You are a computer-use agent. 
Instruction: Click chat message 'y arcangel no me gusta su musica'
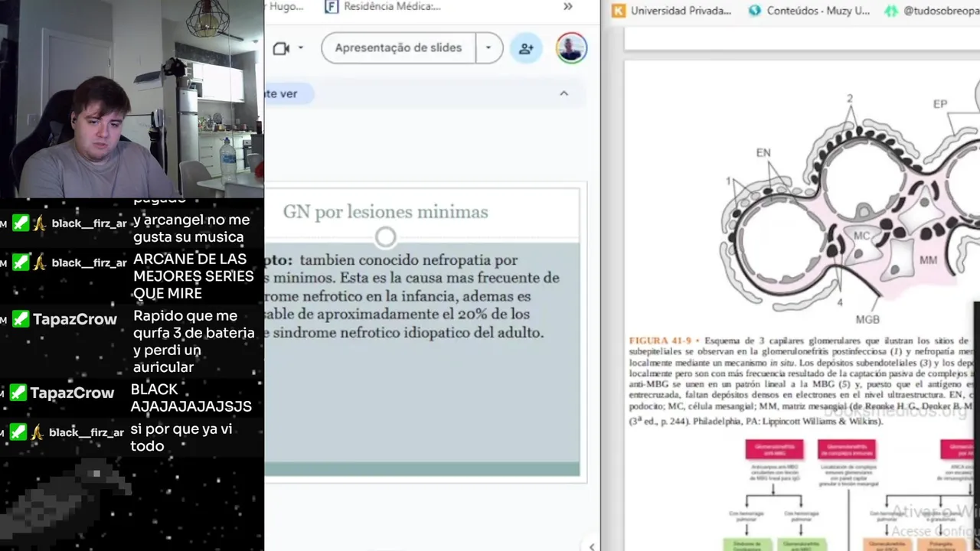click(x=191, y=229)
